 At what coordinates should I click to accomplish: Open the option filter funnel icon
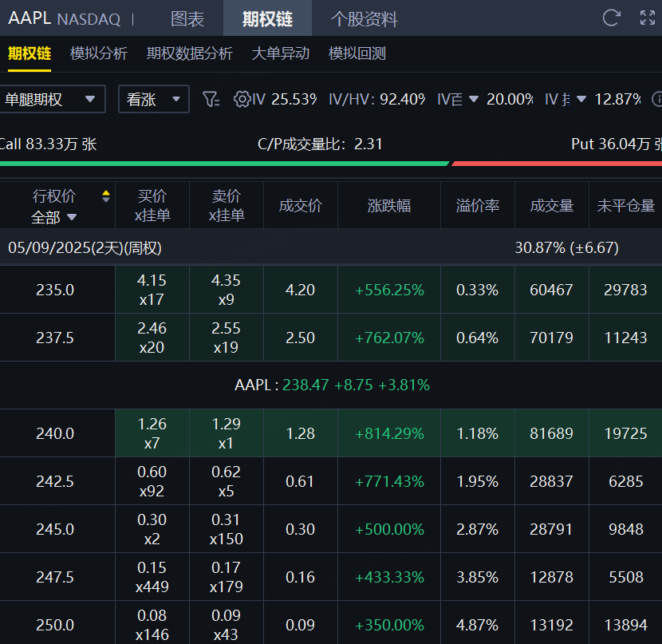pyautogui.click(x=211, y=99)
